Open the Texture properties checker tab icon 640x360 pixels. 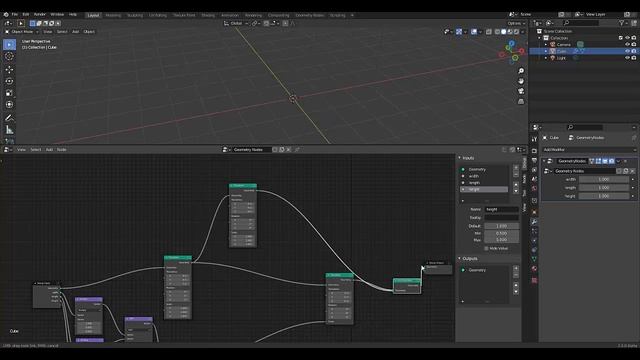tap(534, 280)
